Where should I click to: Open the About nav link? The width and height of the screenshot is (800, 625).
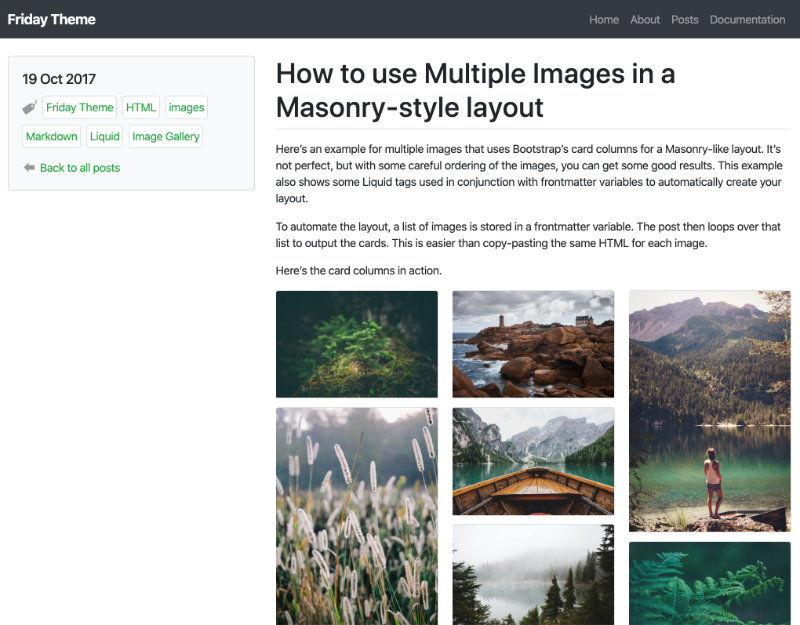pos(645,19)
